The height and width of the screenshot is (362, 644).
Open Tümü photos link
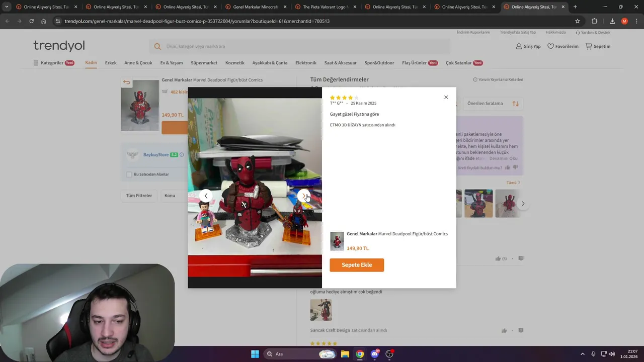click(513, 183)
